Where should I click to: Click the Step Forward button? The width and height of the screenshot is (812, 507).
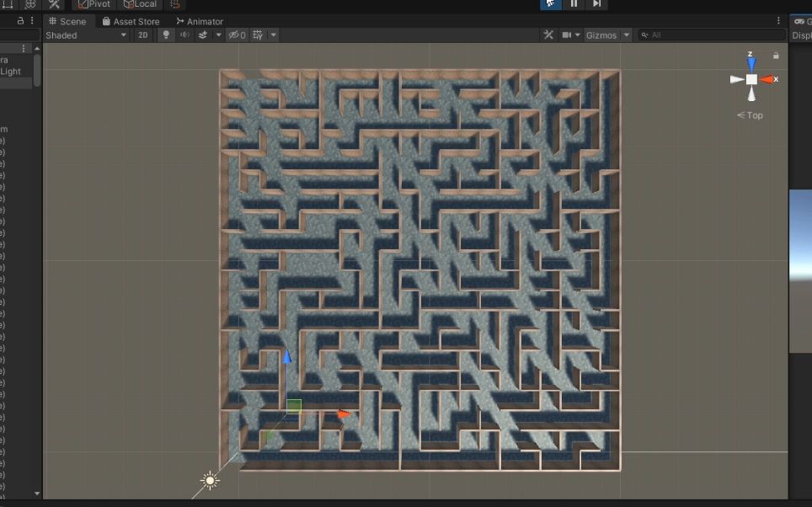pos(596,4)
